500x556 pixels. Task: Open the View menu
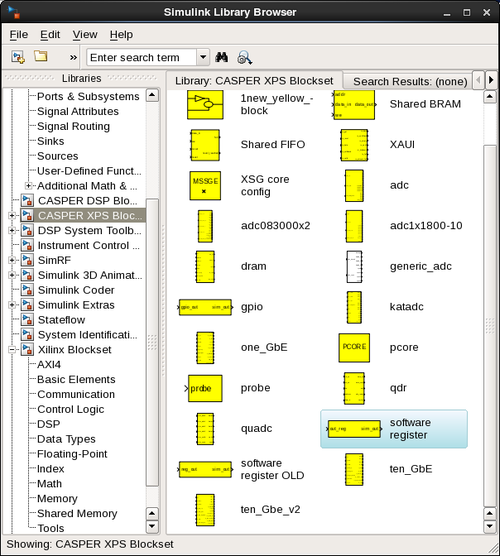coord(85,34)
